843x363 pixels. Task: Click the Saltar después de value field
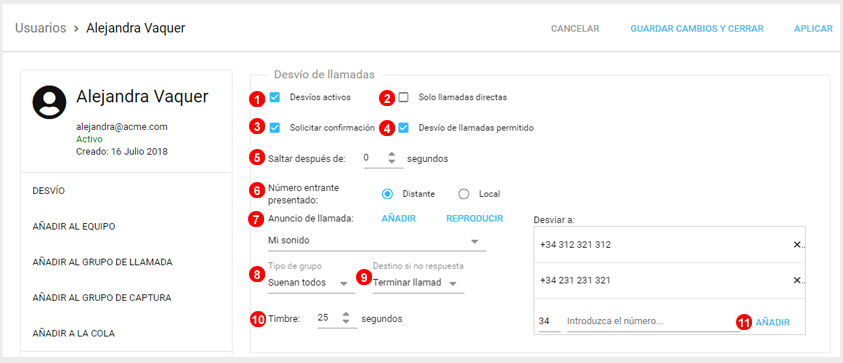pyautogui.click(x=375, y=158)
